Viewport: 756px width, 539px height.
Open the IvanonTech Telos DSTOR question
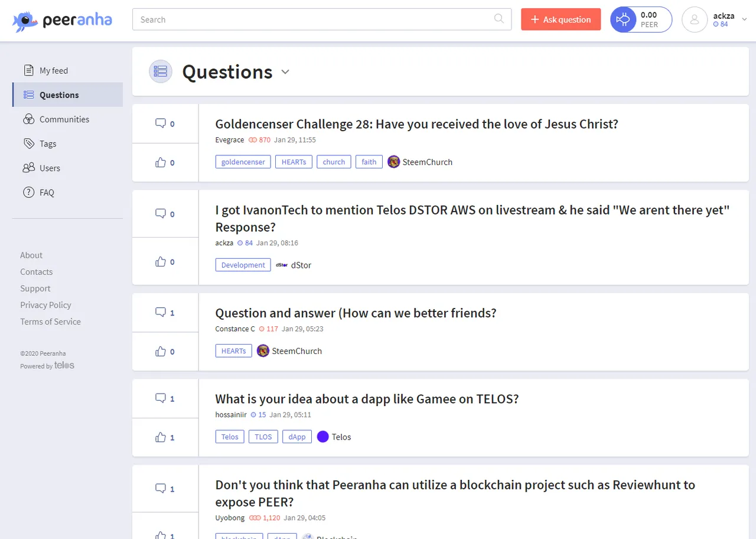pos(472,219)
